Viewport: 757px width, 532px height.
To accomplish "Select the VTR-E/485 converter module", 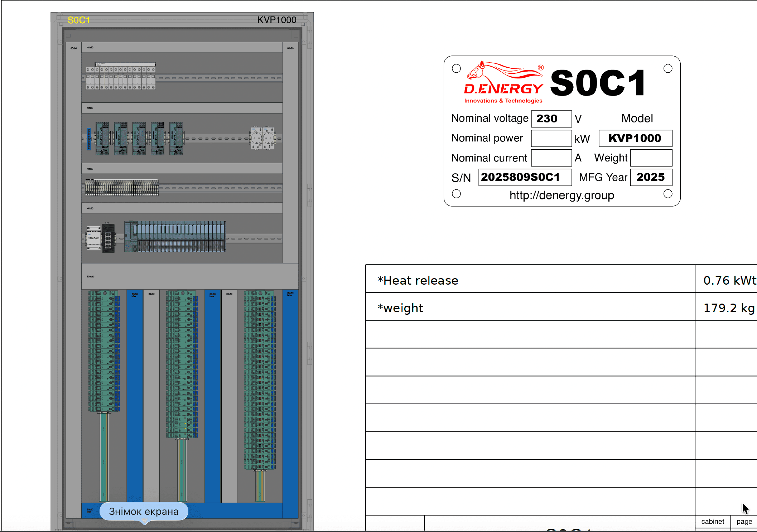I will pos(94,238).
